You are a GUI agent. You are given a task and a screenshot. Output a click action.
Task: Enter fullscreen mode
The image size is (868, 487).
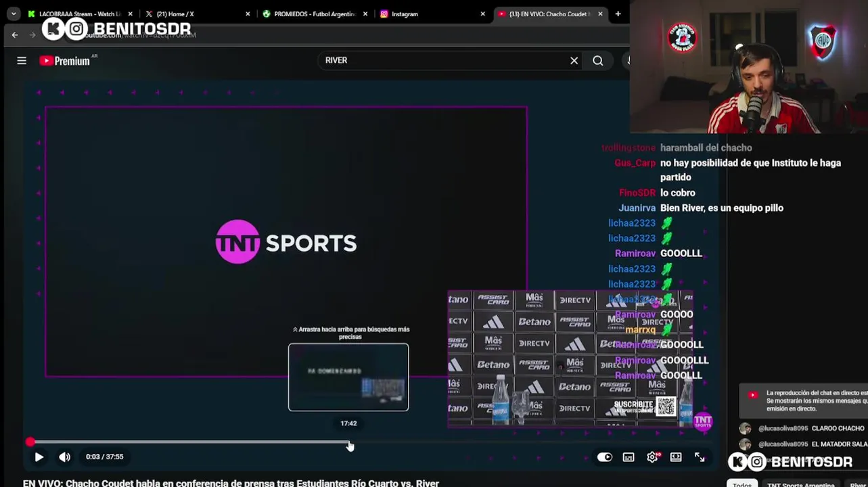click(700, 457)
